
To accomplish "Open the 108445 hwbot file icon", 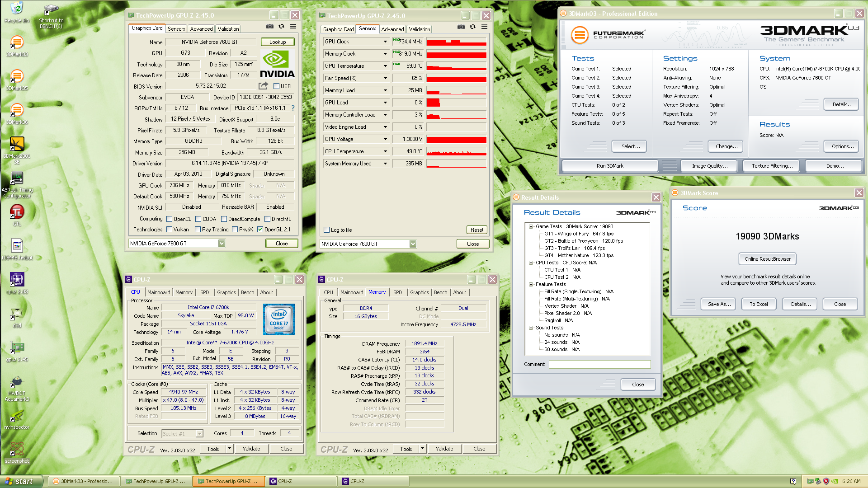I will [x=17, y=249].
